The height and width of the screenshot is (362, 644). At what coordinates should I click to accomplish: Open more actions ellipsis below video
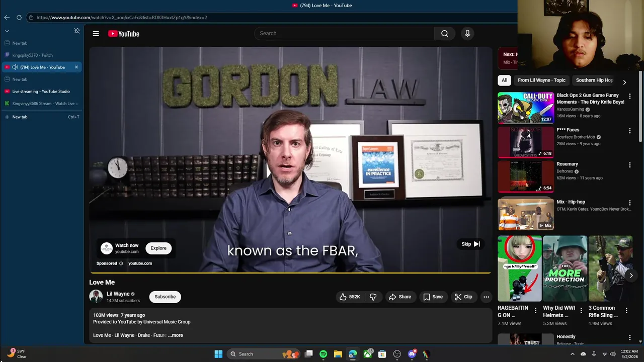[x=486, y=297]
